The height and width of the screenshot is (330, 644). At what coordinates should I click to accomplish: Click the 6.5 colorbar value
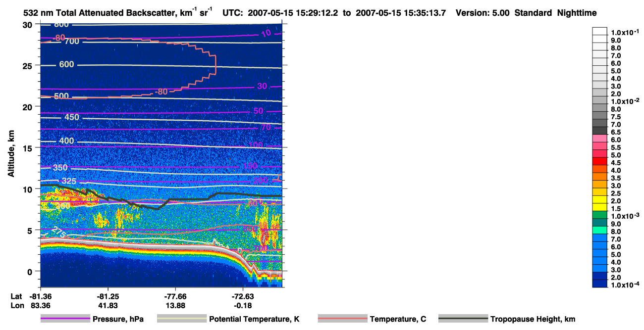click(615, 132)
